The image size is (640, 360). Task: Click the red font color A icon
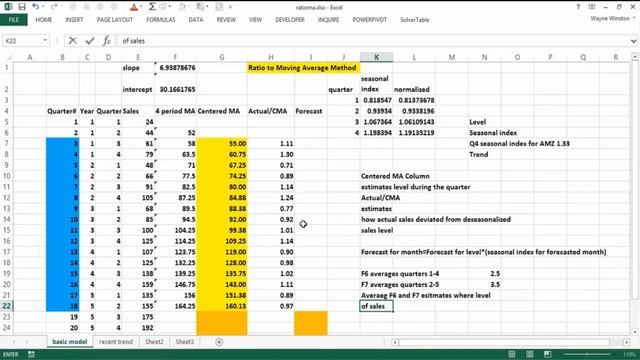click(133, 7)
